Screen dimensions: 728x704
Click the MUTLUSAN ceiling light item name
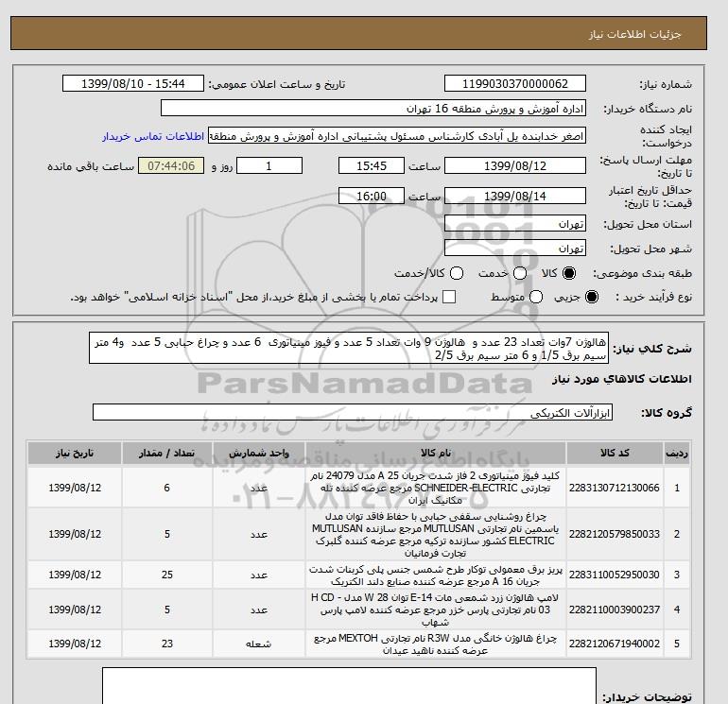tap(436, 535)
